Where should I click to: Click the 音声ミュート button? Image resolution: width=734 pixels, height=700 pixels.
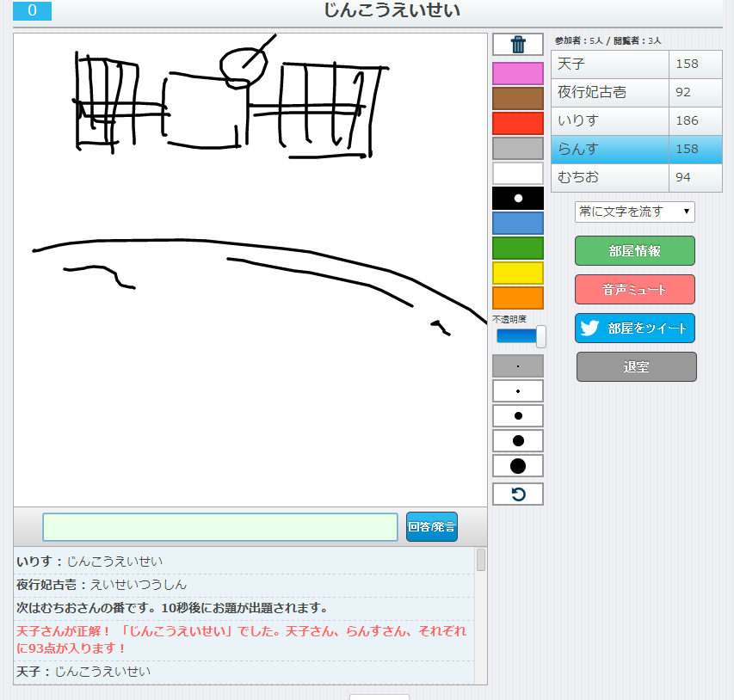click(x=634, y=290)
